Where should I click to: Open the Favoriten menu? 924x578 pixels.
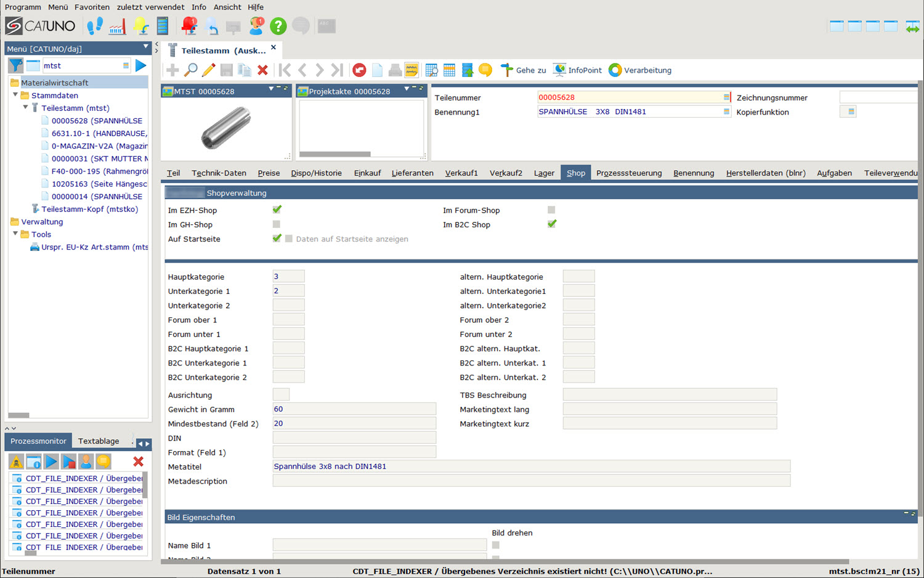click(92, 7)
